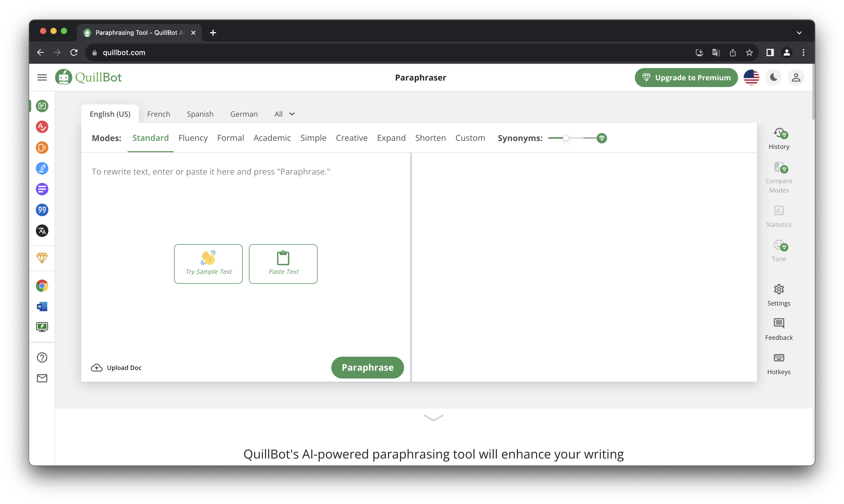Open the Co-Writer quill sidebar icon
Viewport: 844px width, 504px height.
click(x=42, y=168)
